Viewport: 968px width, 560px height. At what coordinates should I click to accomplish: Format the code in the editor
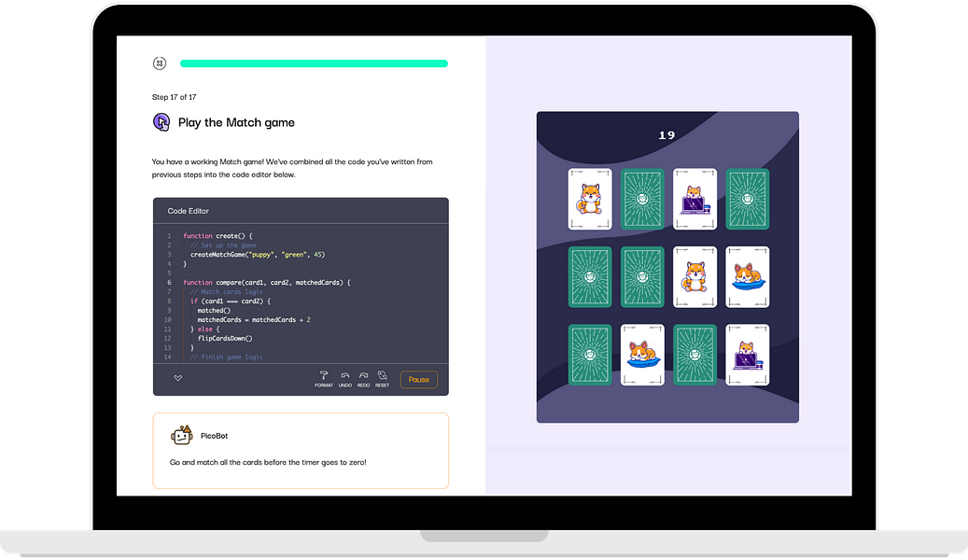(x=324, y=378)
